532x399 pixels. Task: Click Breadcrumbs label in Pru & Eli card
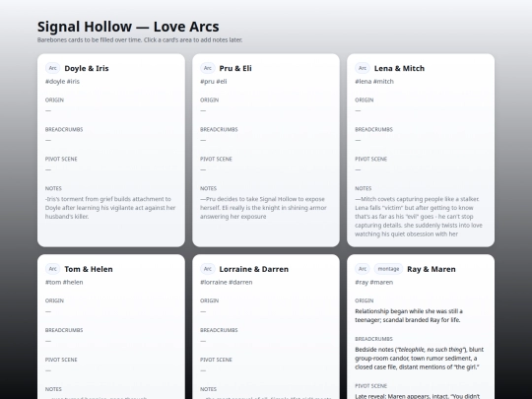click(x=219, y=130)
